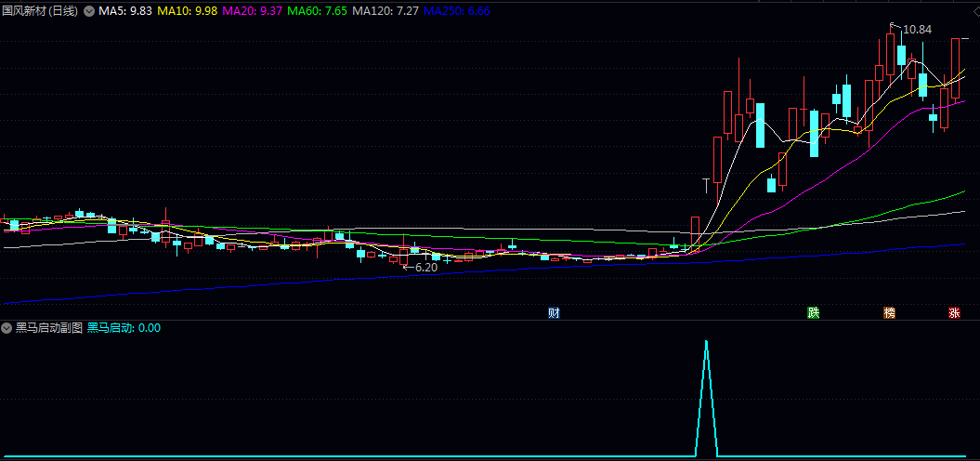Click the cyan 黑马启动: 0.00 value label
980x461 pixels.
coord(124,328)
